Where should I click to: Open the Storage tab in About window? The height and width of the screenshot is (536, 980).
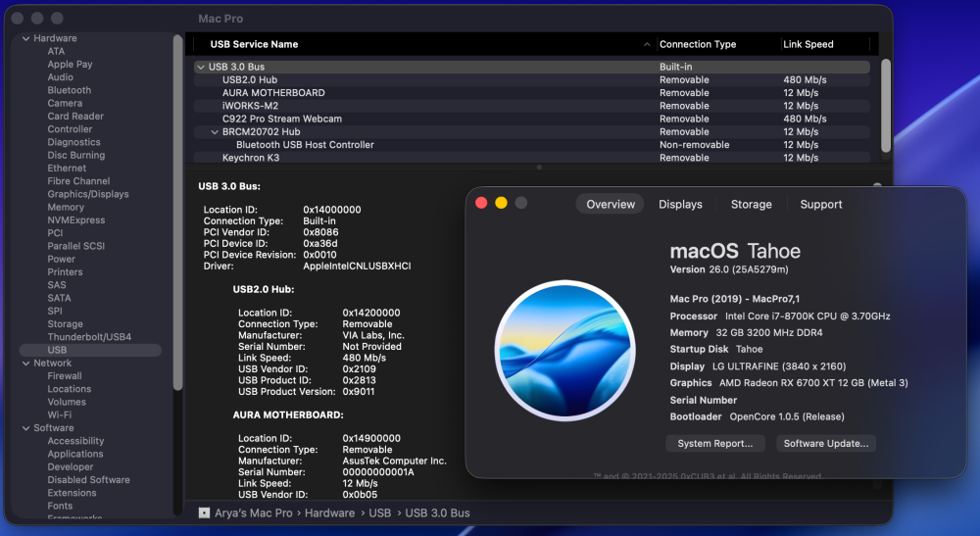pos(752,204)
